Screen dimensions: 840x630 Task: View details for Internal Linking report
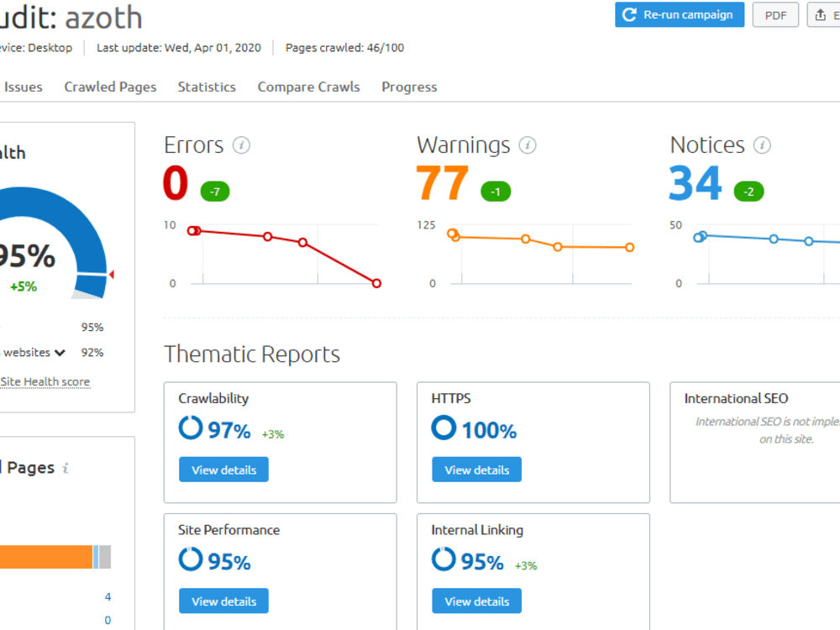click(x=477, y=601)
